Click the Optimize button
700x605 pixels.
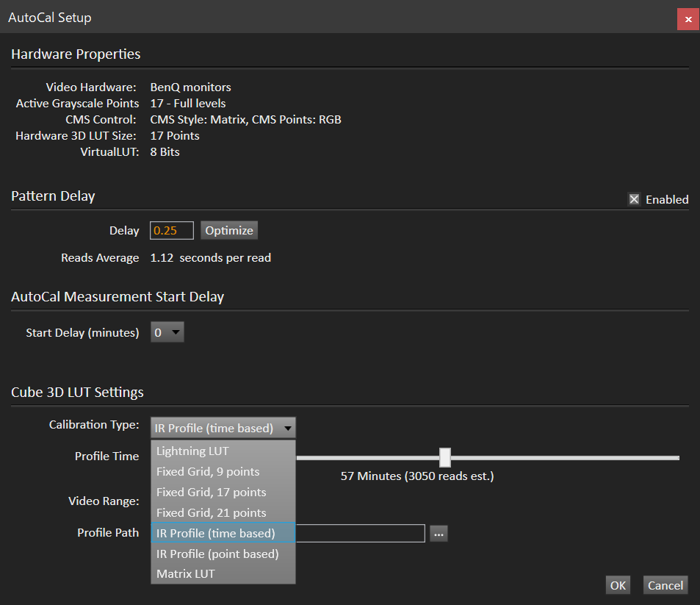pos(229,231)
